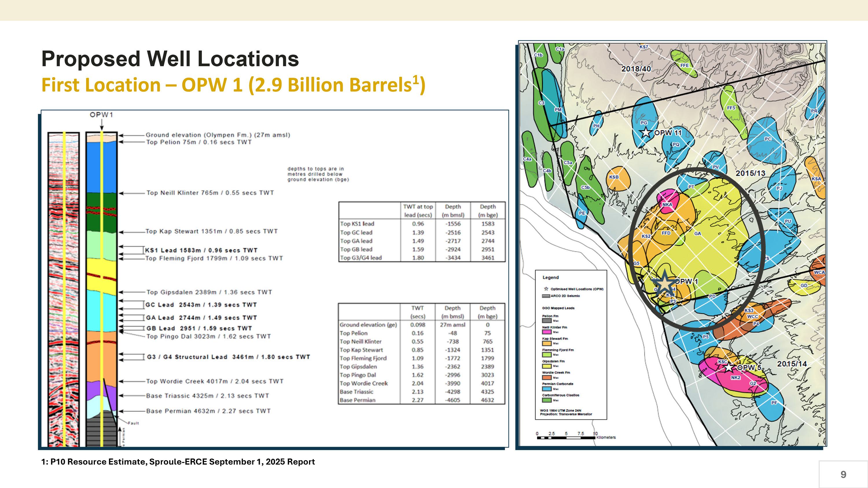Click the Gipsdalen Fm yellow legend swatch
This screenshot has width=868, height=488.
[x=547, y=366]
